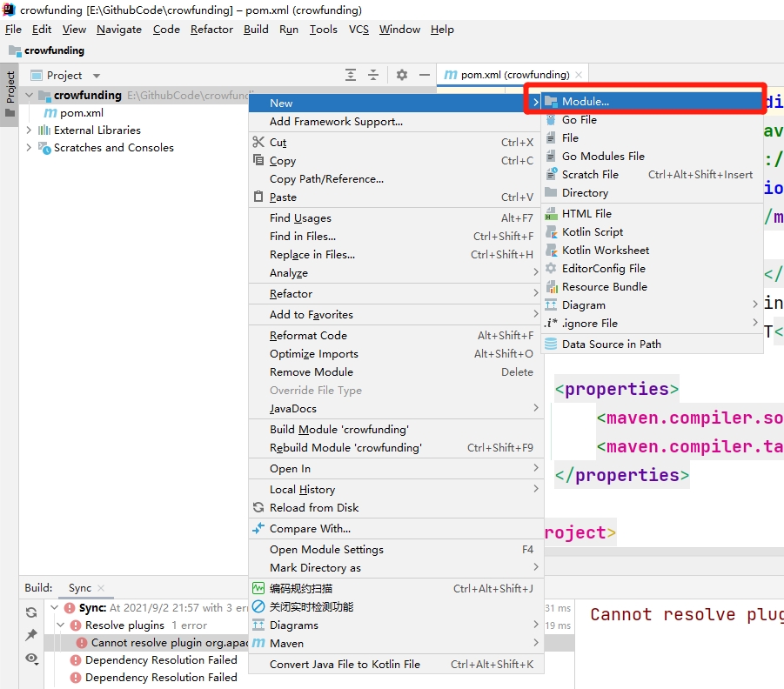Viewport: 784px width, 689px height.
Task: Click the project settings gear icon
Action: pyautogui.click(x=402, y=75)
